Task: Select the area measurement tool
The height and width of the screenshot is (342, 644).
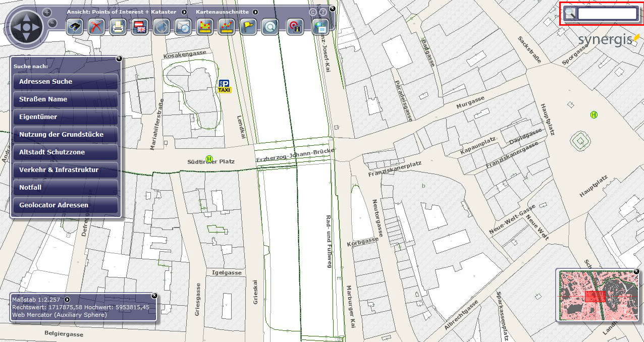Action: click(x=204, y=27)
